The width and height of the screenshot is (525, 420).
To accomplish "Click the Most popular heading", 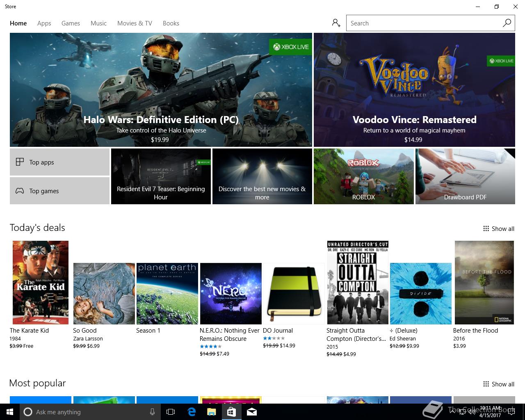I will click(37, 383).
